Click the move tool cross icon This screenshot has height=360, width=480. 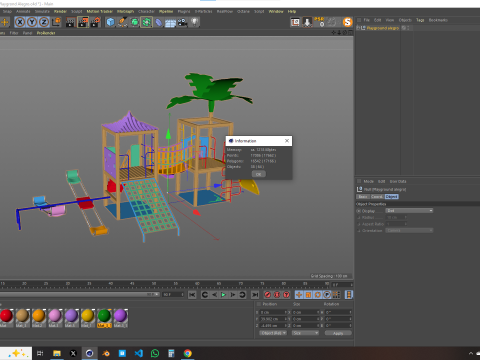tap(5, 22)
